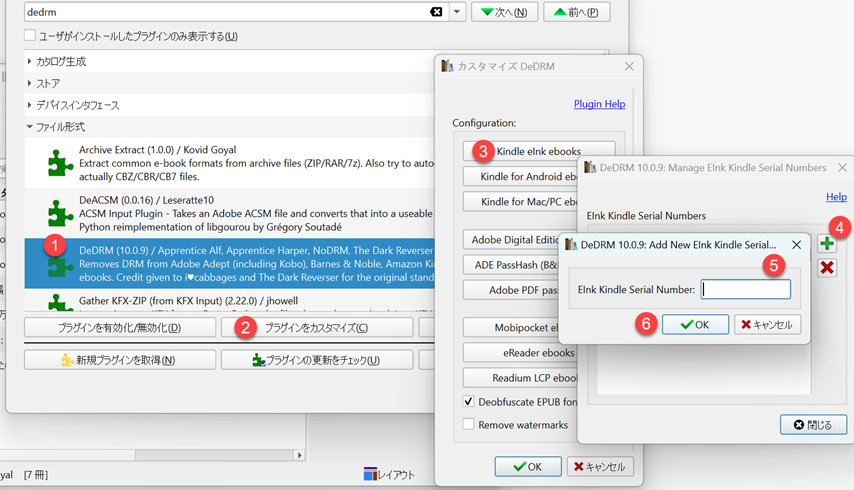Click 閉じる button in Manage Serial Numbers
854x490 pixels.
click(813, 425)
